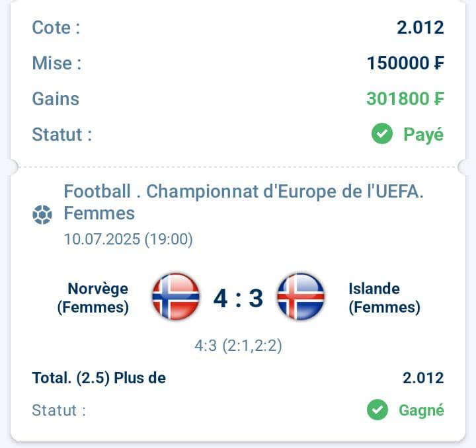Select the Islande (Femmes) team name
This screenshot has height=448, width=476.
click(384, 297)
